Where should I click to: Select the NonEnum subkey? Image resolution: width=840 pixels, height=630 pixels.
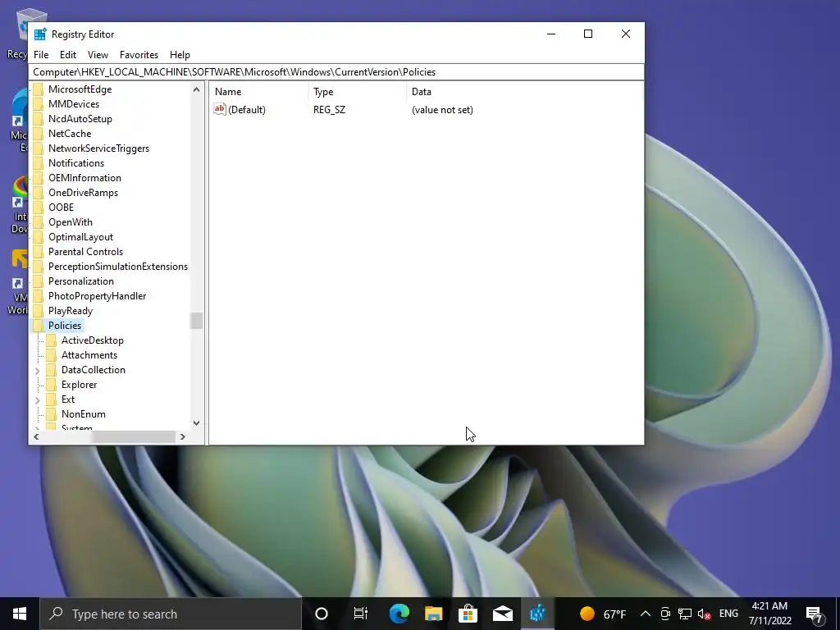pyautogui.click(x=83, y=414)
